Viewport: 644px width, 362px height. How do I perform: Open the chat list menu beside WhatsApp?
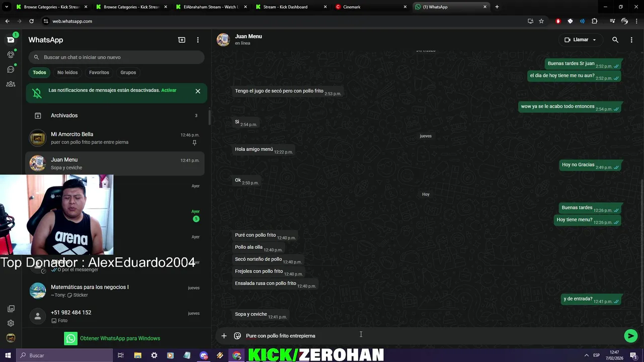click(198, 40)
